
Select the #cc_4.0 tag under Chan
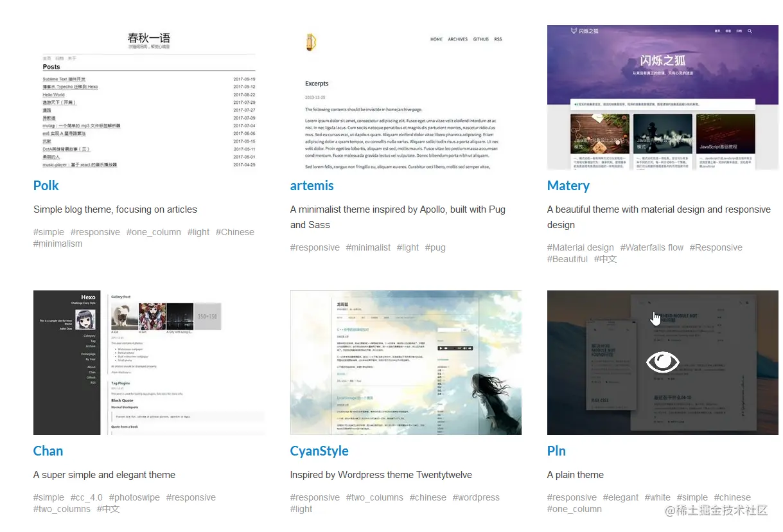coord(87,497)
